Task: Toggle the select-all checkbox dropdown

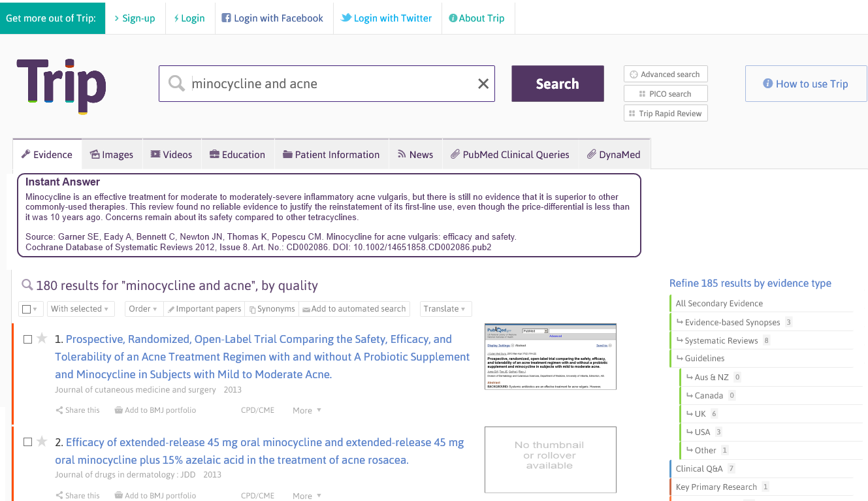Action: [x=30, y=309]
